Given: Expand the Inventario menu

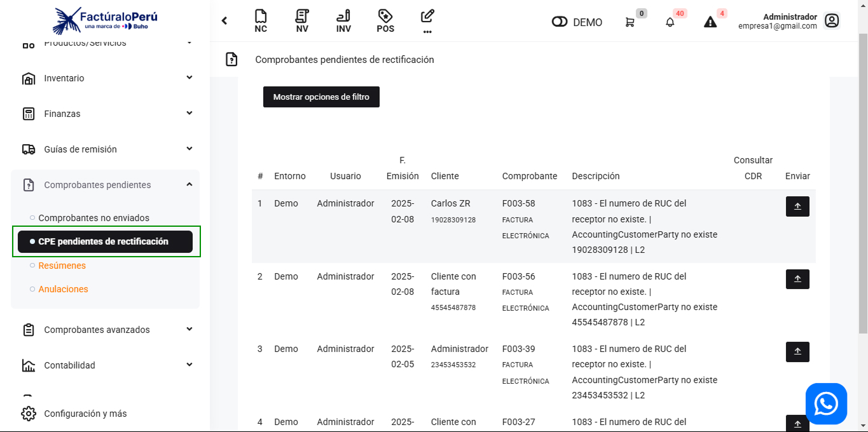Looking at the screenshot, I should click(105, 78).
